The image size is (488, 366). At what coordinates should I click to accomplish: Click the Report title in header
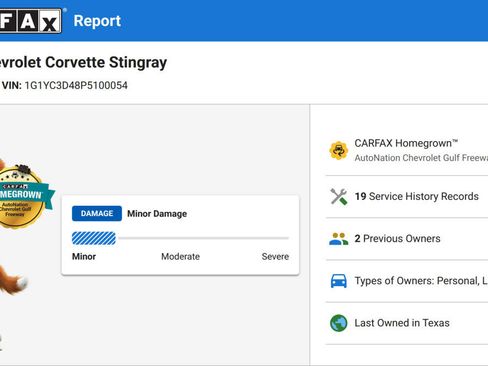pos(97,21)
